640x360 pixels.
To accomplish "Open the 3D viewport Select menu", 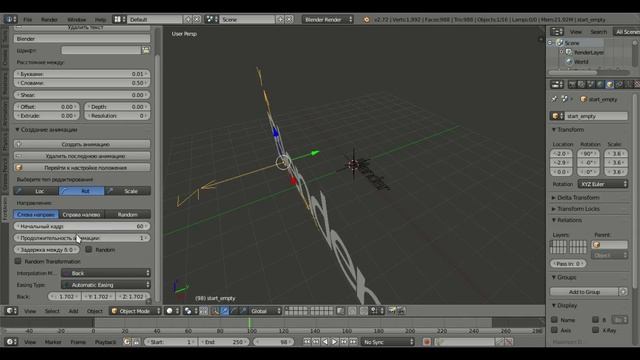I will click(x=52, y=311).
